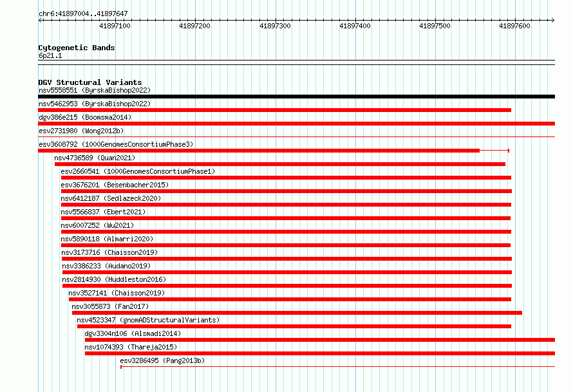Image resolution: width=573 pixels, height=392 pixels.
Task: Select nsv3527141 (Chaisson2019) label
Action: [x=117, y=293]
